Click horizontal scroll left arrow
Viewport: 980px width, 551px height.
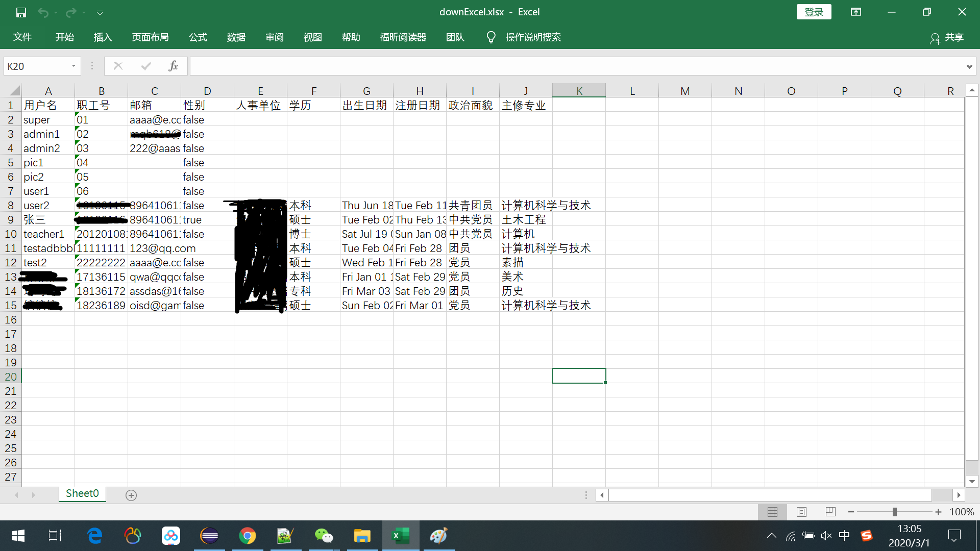(602, 495)
